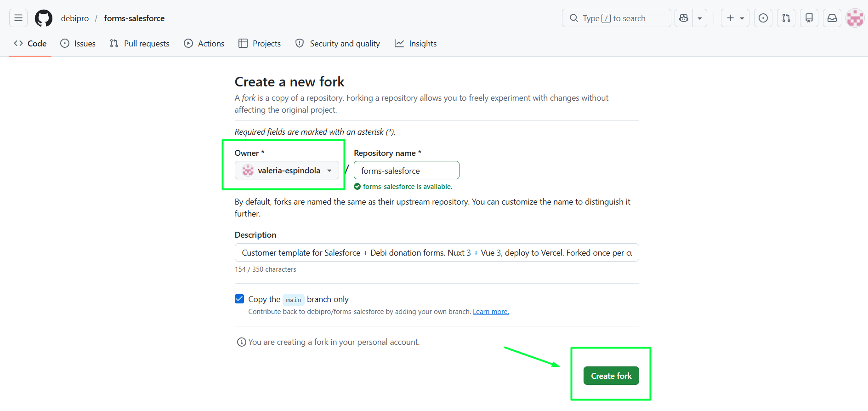Toggle 'Copy the main branch only' checkbox
The width and height of the screenshot is (868, 411).
239,299
